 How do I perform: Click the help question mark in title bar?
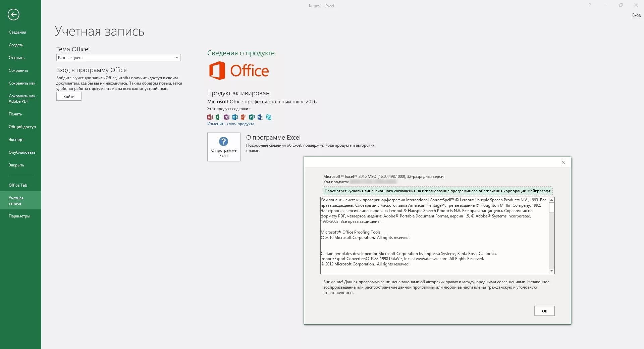coord(590,5)
